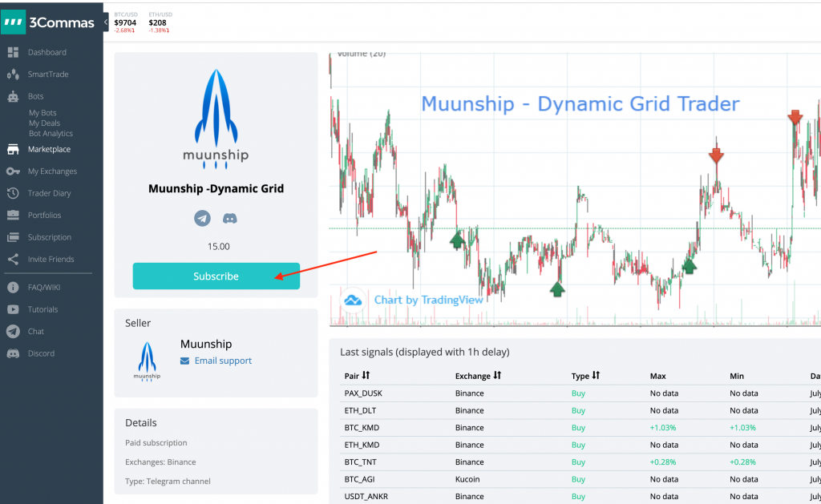
Task: Click the SmartTrade sidebar icon
Action: coord(13,75)
